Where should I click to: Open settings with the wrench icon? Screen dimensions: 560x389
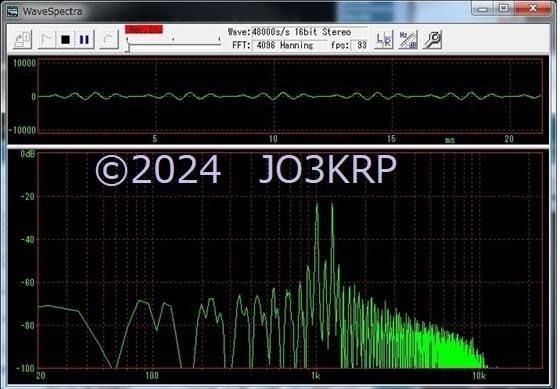tap(432, 40)
